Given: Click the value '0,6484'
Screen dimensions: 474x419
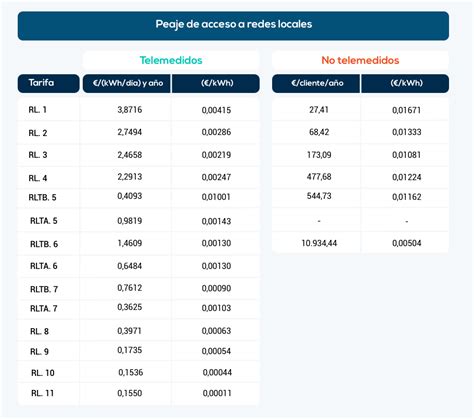Looking at the screenshot, I should [x=130, y=266].
